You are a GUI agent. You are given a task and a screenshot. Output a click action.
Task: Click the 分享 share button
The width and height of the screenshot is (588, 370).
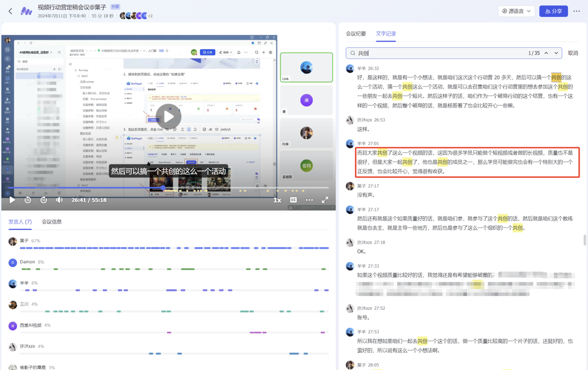(x=554, y=11)
